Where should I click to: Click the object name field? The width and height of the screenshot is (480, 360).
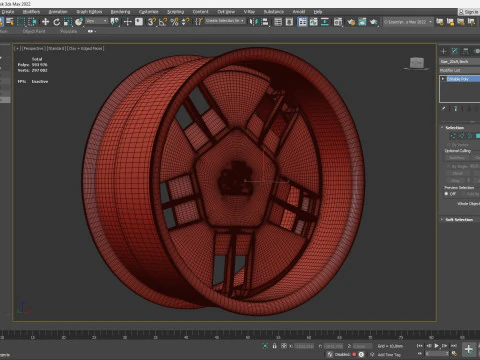[x=460, y=62]
